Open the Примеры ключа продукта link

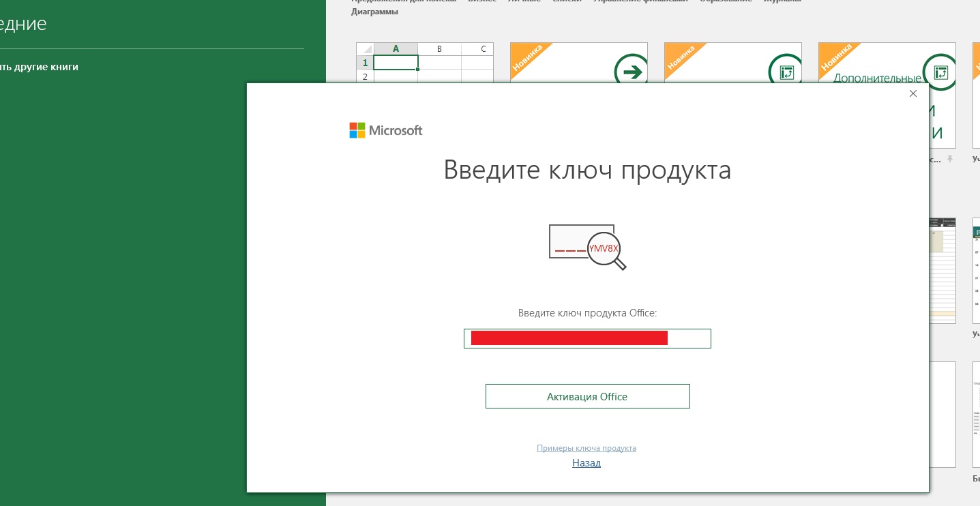(586, 448)
